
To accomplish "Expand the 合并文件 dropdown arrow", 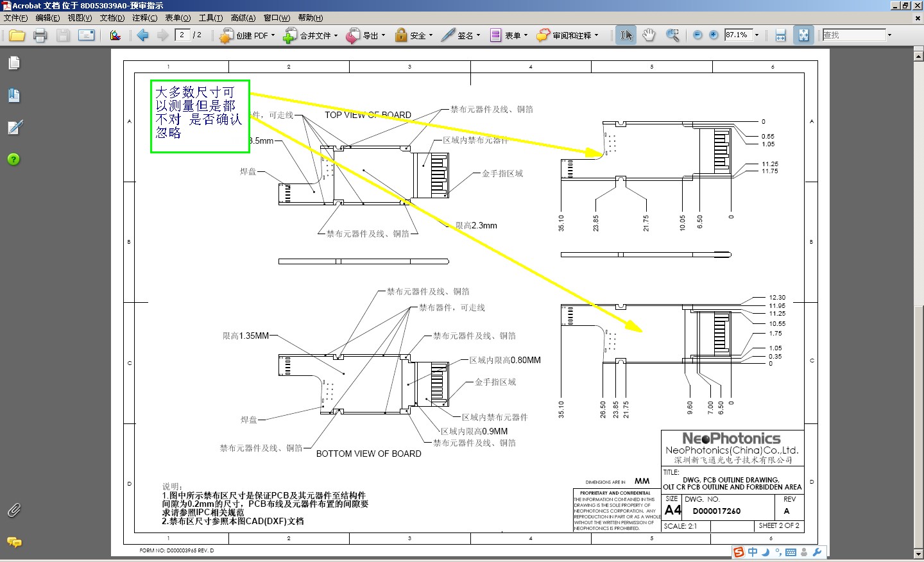I will [x=336, y=35].
